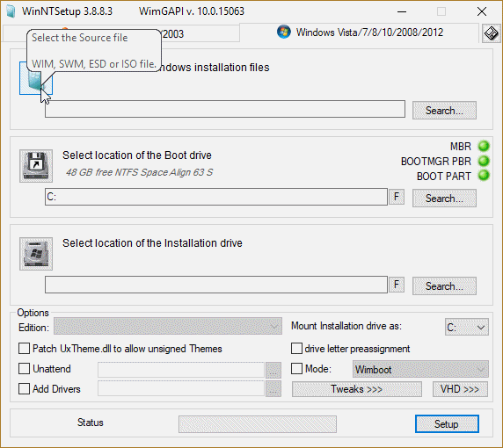Click the Installation drive path input field
This screenshot has height=448, width=503.
(216, 285)
